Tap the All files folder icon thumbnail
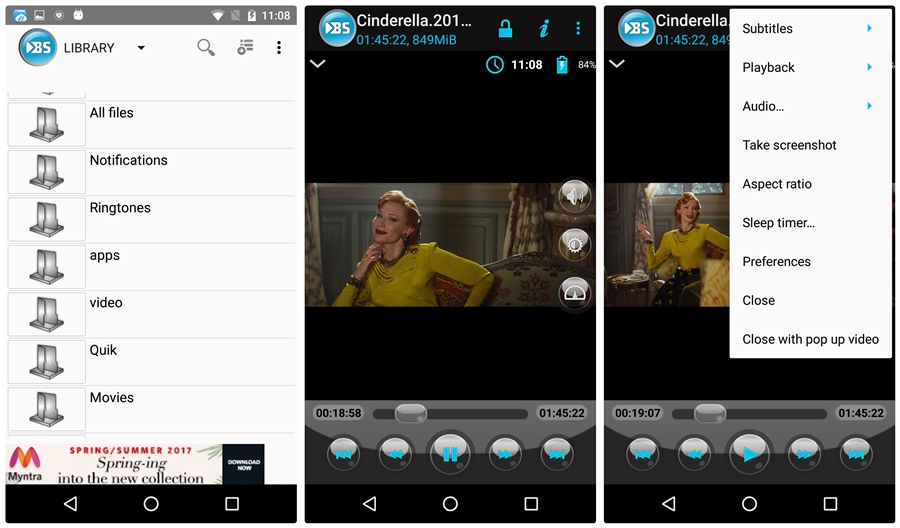This screenshot has height=528, width=900. pyautogui.click(x=46, y=125)
